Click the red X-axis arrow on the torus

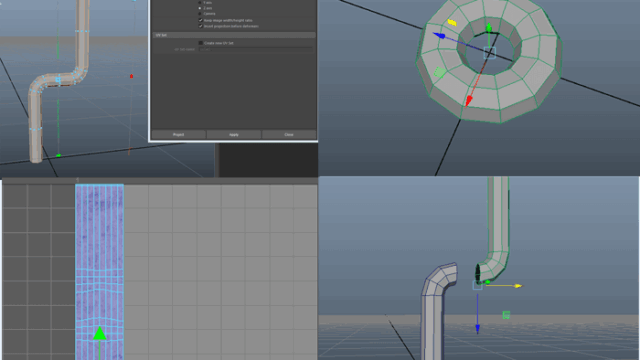click(x=469, y=100)
